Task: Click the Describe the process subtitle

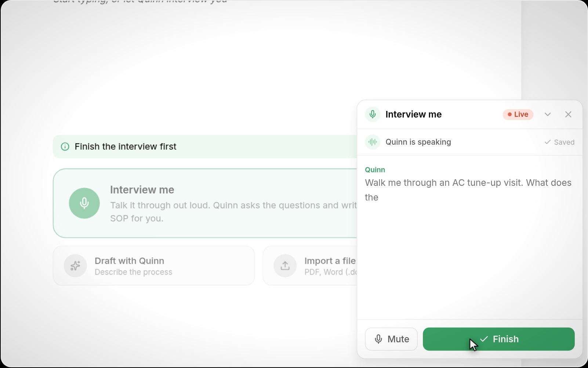Action: (x=134, y=272)
